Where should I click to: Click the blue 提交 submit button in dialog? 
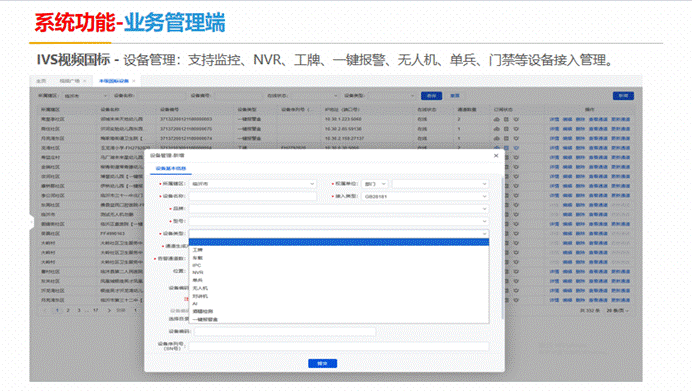[x=322, y=363]
